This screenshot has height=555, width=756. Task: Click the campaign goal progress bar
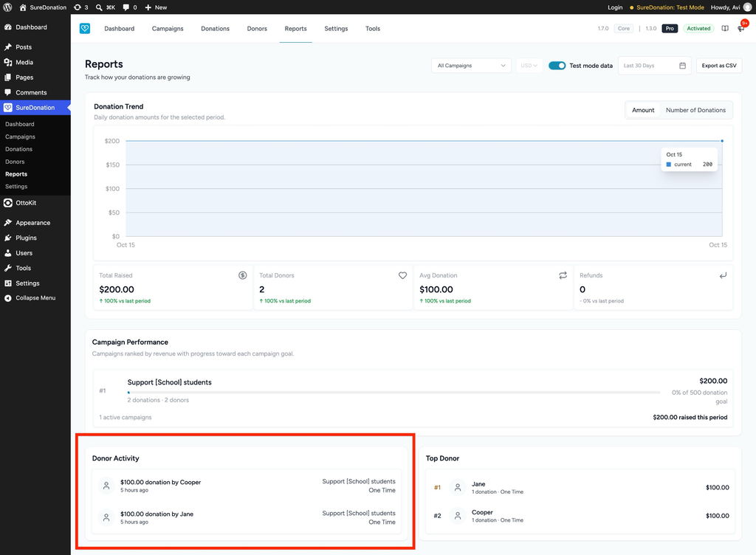(x=394, y=392)
